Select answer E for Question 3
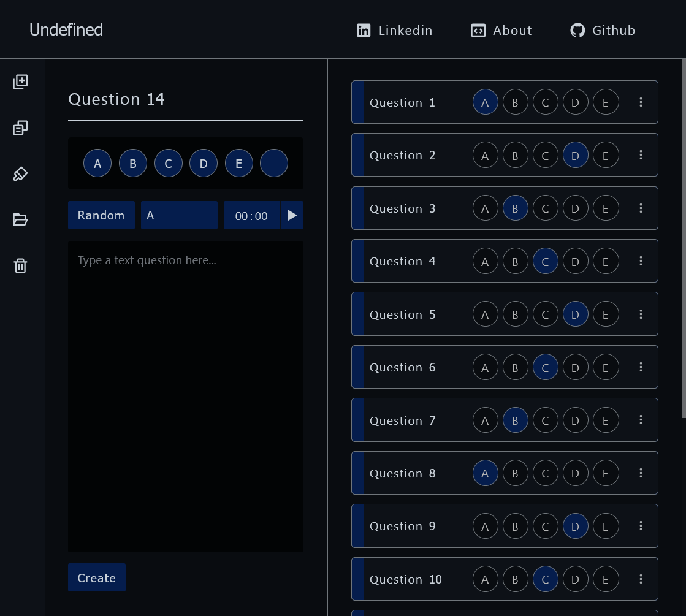 606,208
